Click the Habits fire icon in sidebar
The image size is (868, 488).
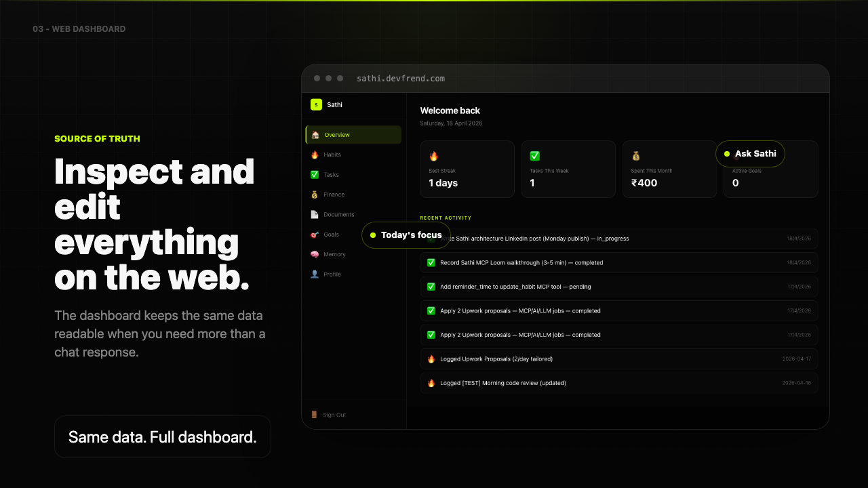315,155
